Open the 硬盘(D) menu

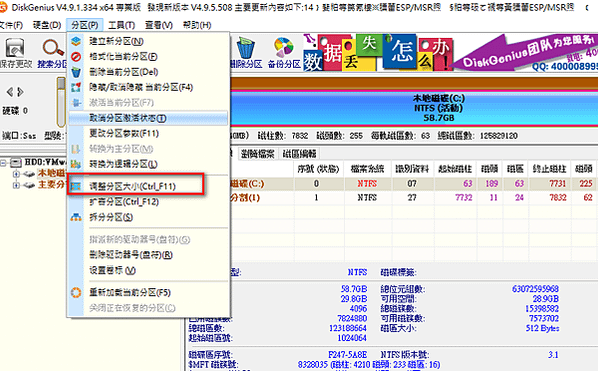(x=47, y=25)
